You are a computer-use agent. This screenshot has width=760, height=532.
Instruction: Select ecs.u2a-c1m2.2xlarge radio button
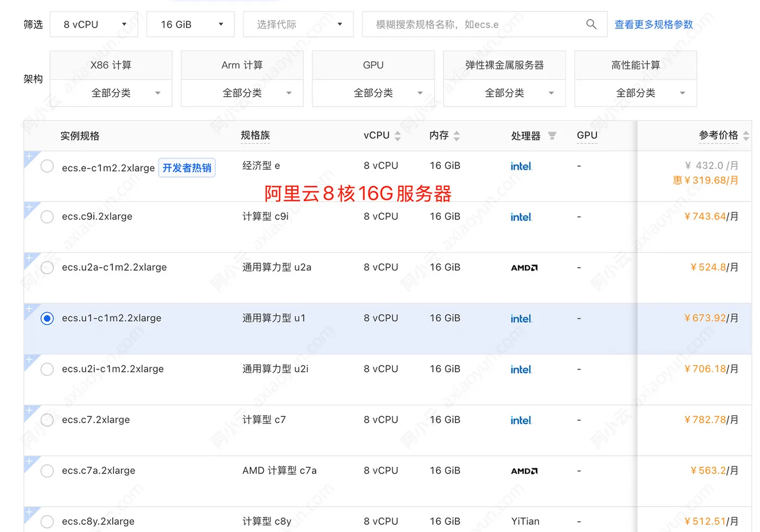(x=47, y=268)
